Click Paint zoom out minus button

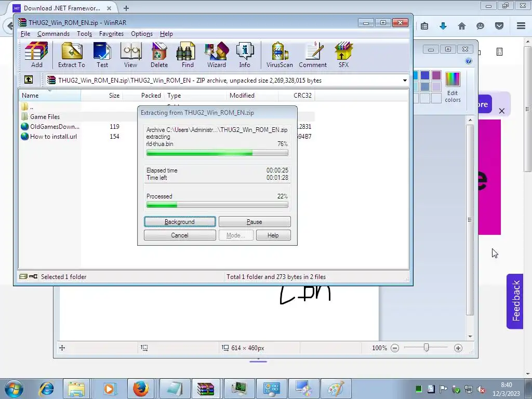click(395, 348)
